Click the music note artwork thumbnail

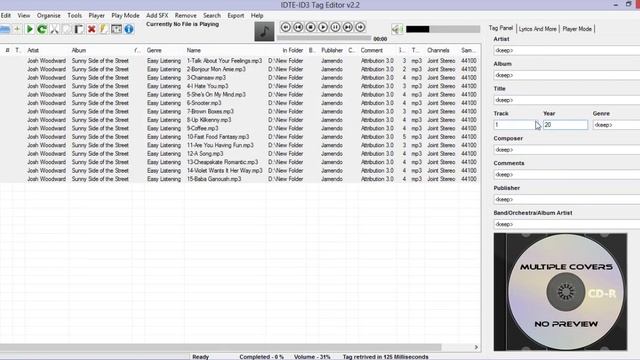click(264, 31)
